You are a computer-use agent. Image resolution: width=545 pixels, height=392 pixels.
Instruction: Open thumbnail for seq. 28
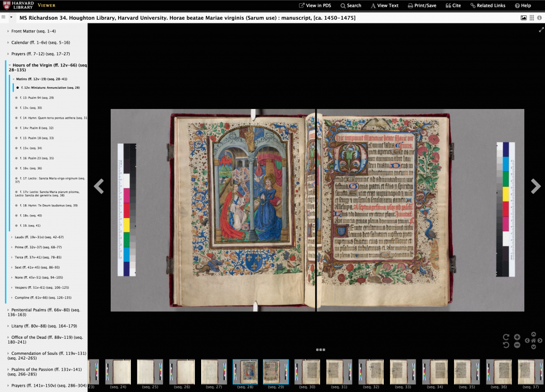245,371
